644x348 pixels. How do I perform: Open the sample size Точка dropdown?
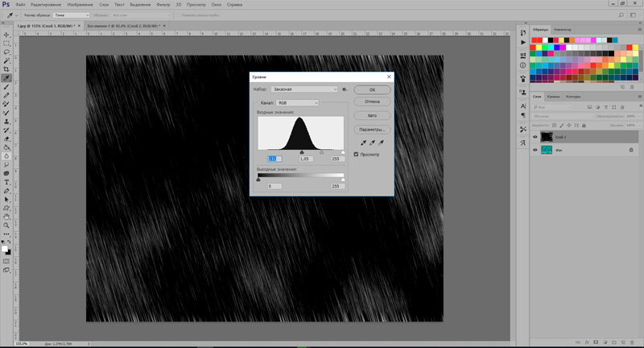pyautogui.click(x=72, y=15)
